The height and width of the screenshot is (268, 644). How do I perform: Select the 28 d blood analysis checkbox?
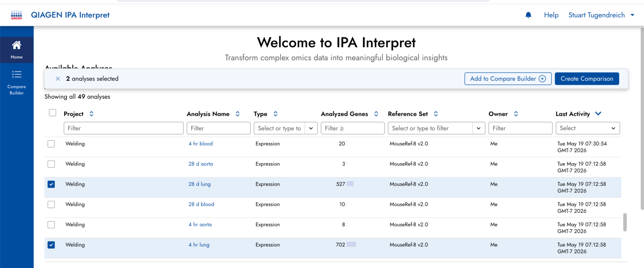51,205
